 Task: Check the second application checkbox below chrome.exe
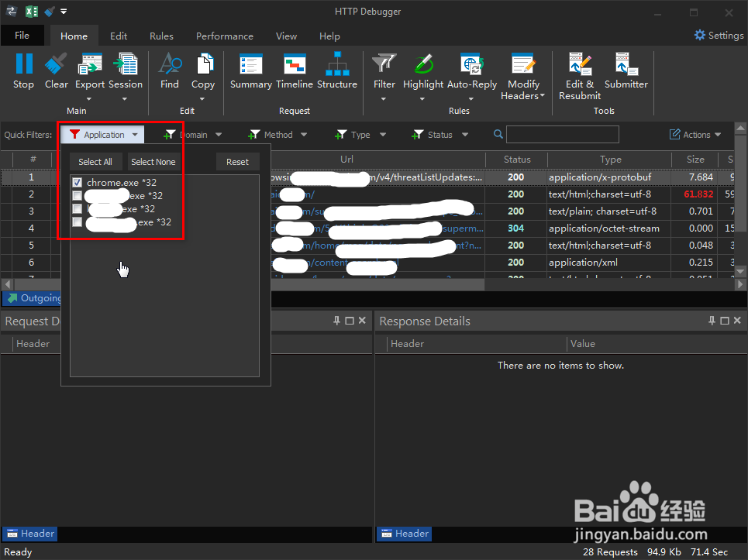click(x=78, y=195)
